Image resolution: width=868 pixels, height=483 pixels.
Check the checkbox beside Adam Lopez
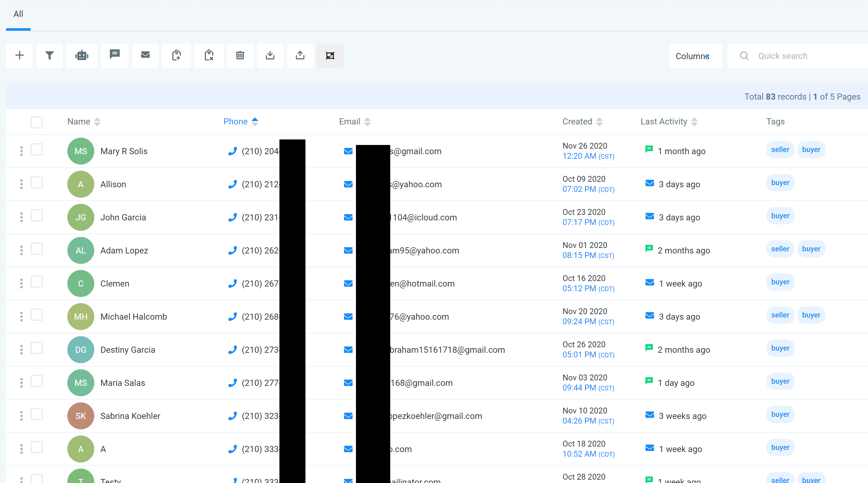coord(37,249)
